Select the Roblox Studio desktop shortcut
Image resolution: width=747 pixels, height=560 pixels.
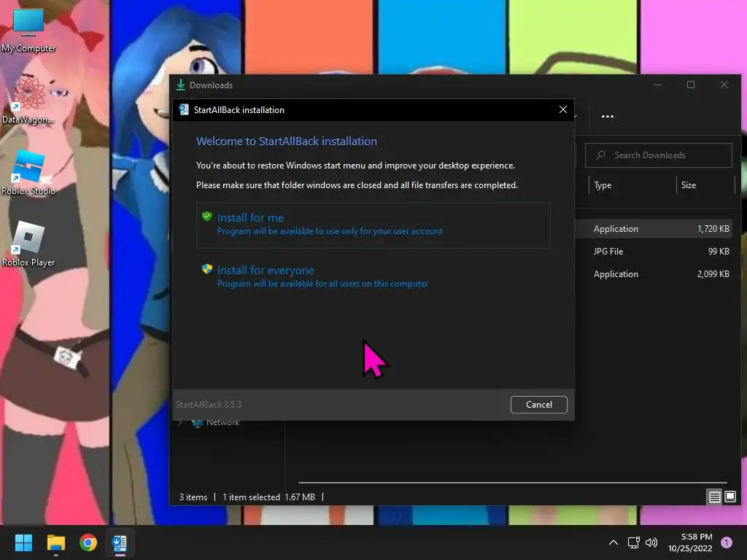point(28,173)
